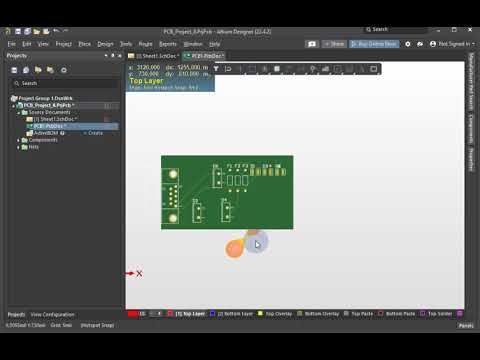480x360 pixels.
Task: Click the keepout square icon in the active bar
Action: pos(337,69)
